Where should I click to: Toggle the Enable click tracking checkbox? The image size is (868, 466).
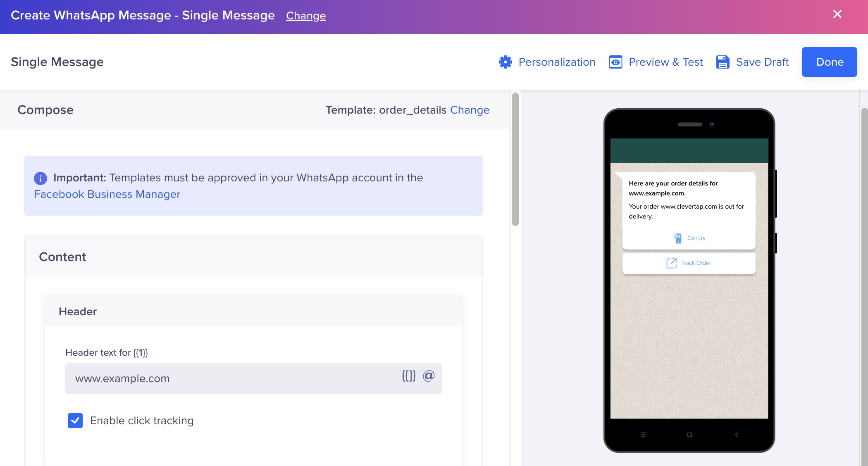tap(75, 421)
